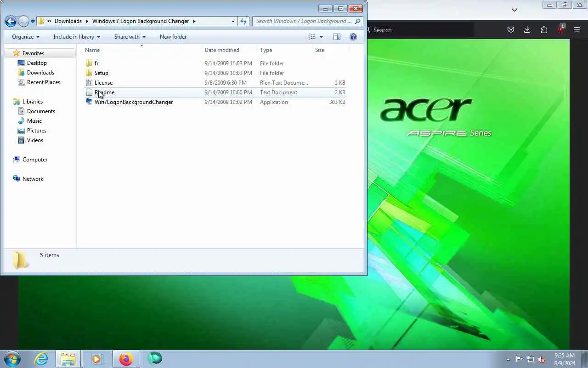Image resolution: width=588 pixels, height=368 pixels.
Task: Open the Organize menu
Action: tap(26, 37)
